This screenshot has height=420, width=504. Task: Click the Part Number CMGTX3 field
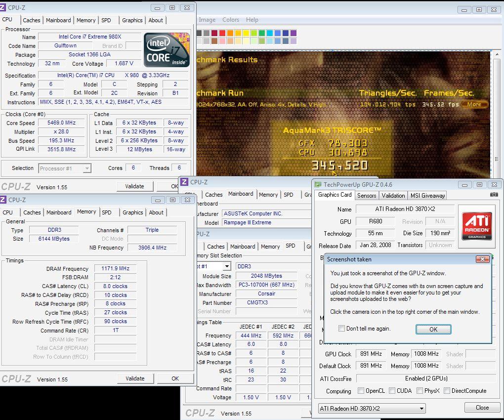tap(266, 302)
